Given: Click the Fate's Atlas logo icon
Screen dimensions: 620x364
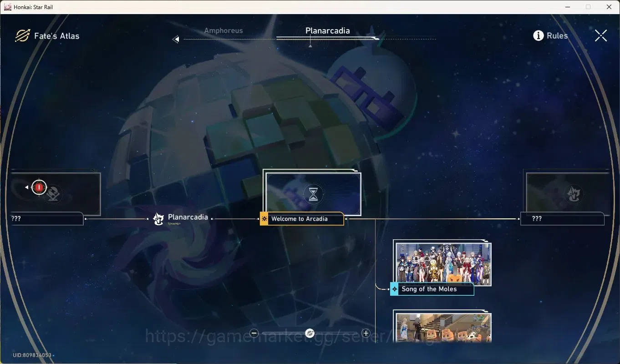Looking at the screenshot, I should [x=22, y=36].
